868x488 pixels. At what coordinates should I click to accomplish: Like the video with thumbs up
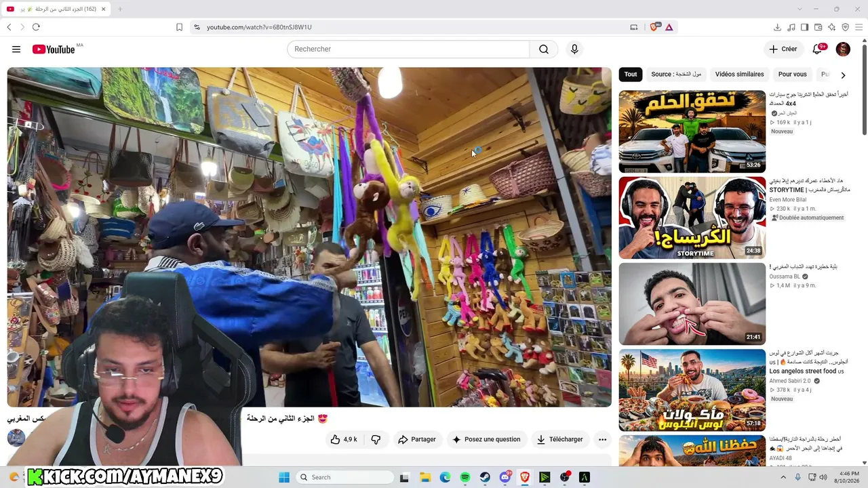click(x=344, y=439)
